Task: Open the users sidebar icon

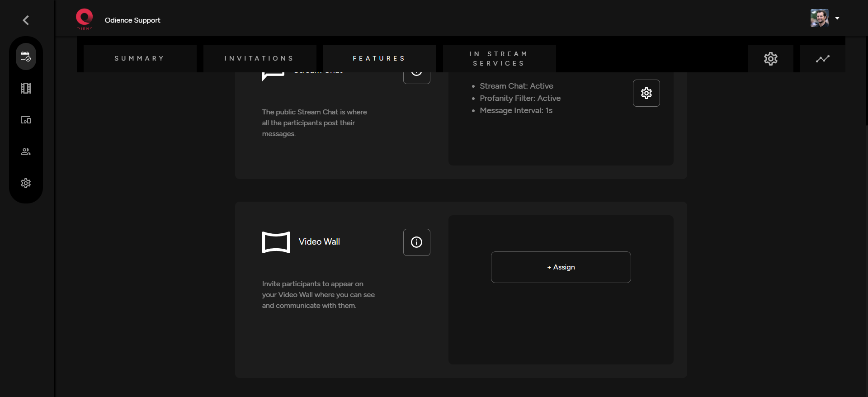Action: click(x=26, y=151)
